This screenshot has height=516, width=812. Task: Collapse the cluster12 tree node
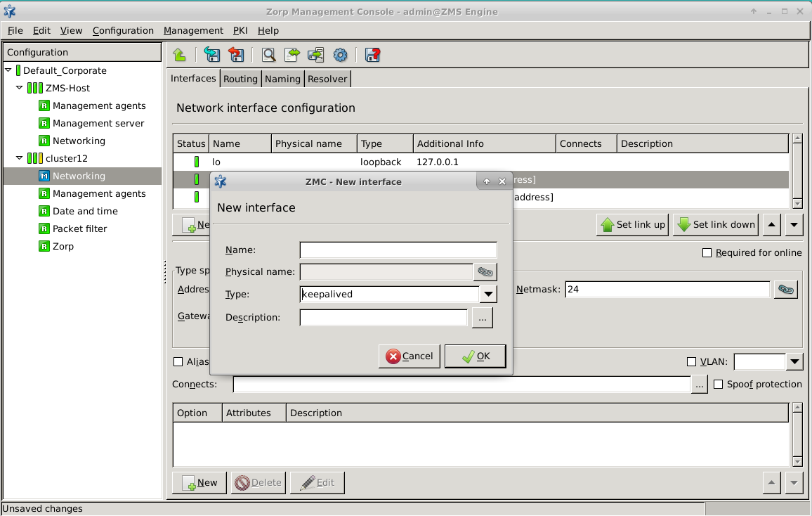pyautogui.click(x=19, y=158)
